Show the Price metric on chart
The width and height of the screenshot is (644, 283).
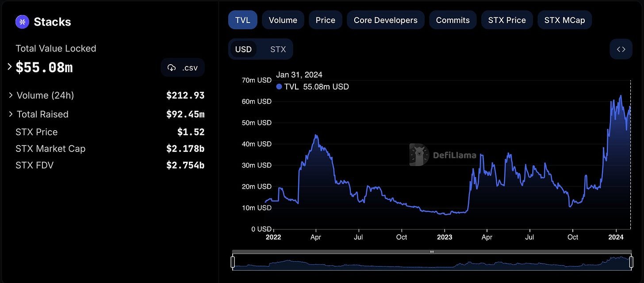tap(325, 20)
